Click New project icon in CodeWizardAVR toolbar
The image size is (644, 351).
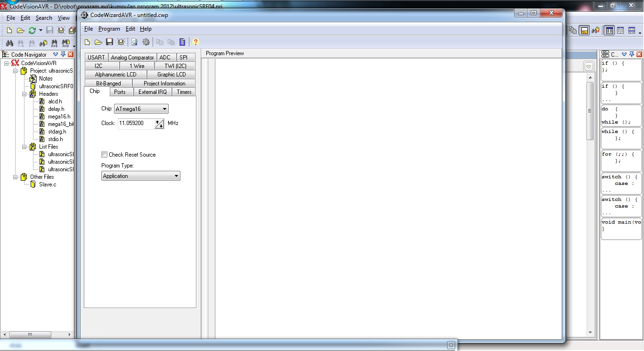point(87,42)
